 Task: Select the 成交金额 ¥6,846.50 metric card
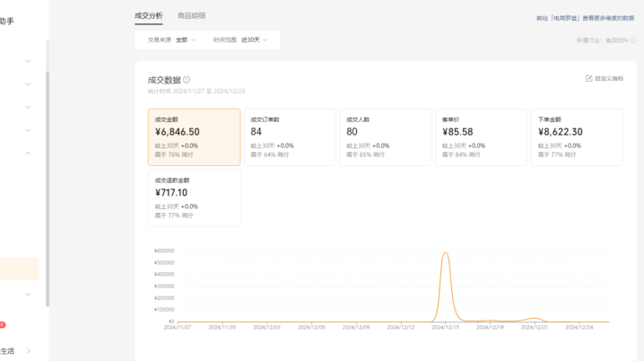pyautogui.click(x=194, y=137)
